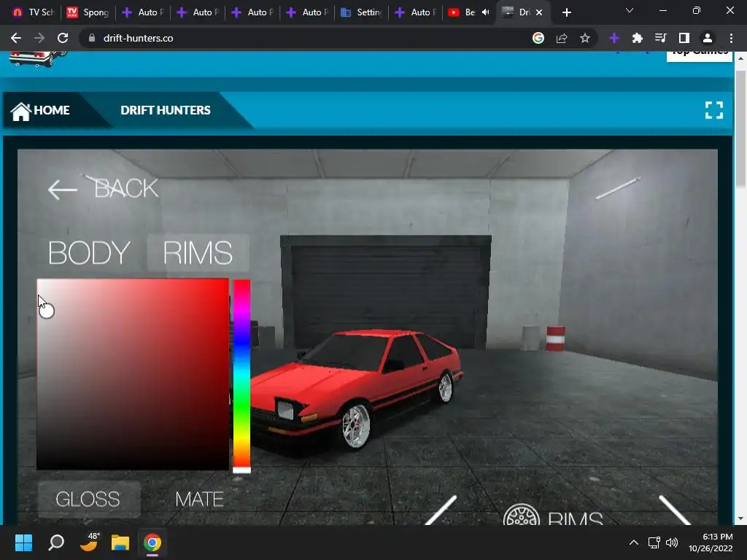The width and height of the screenshot is (747, 560).
Task: Toggle fullscreen mode for the game
Action: coord(713,110)
